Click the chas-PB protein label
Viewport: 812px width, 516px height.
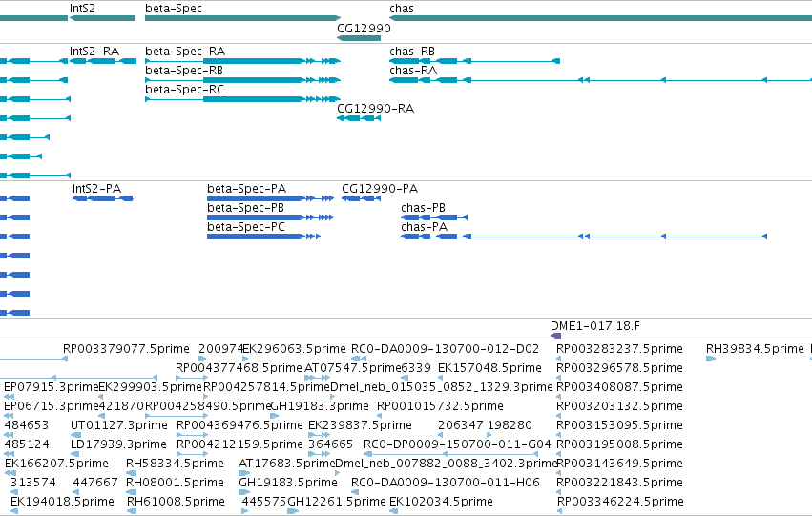coord(423,208)
